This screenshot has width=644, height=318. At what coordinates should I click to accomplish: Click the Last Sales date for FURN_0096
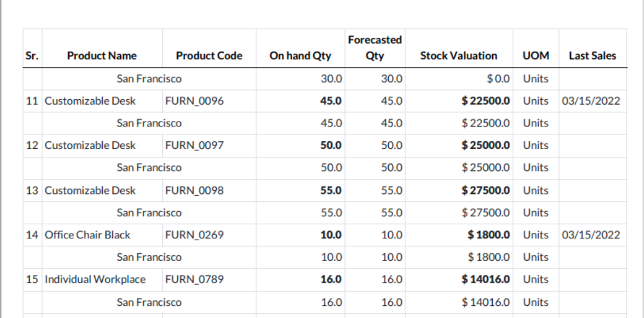point(592,101)
